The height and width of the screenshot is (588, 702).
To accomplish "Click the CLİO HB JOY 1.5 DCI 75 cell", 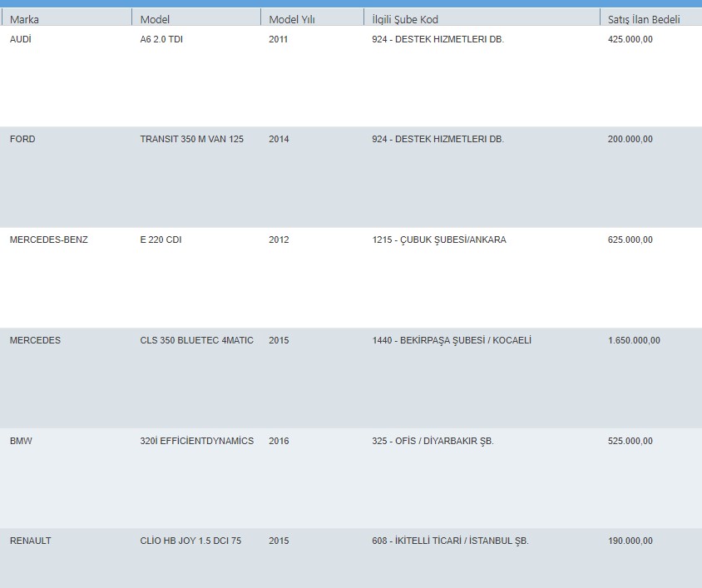I will click(190, 541).
